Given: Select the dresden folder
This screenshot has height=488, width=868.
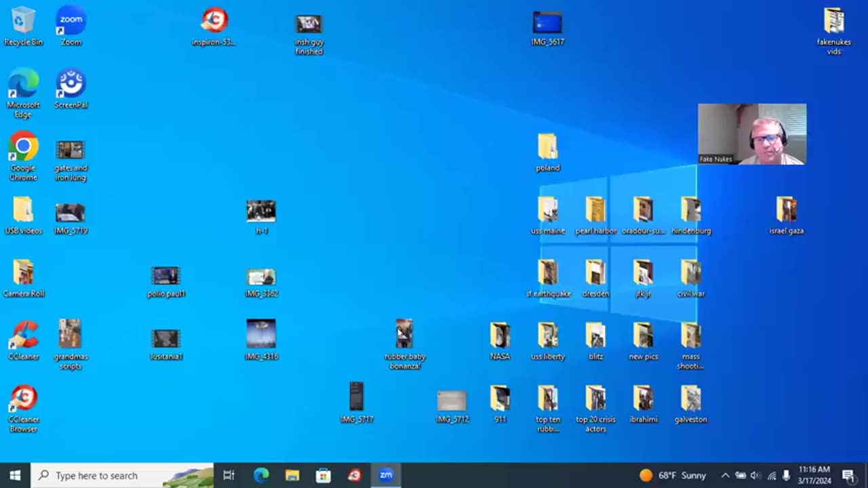Looking at the screenshot, I should tap(595, 279).
